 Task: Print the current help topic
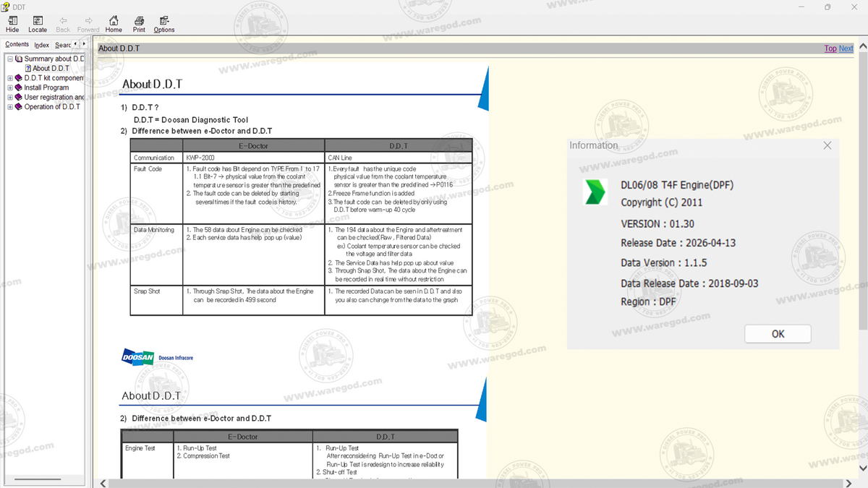click(139, 25)
